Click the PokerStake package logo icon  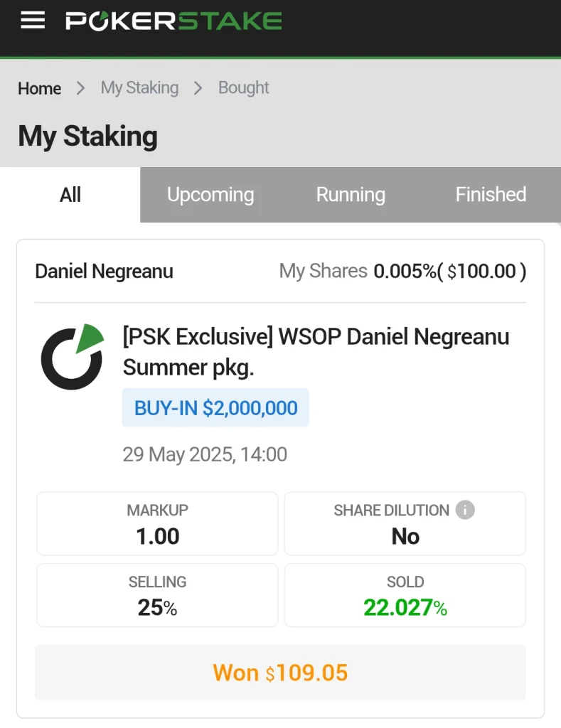click(x=72, y=356)
